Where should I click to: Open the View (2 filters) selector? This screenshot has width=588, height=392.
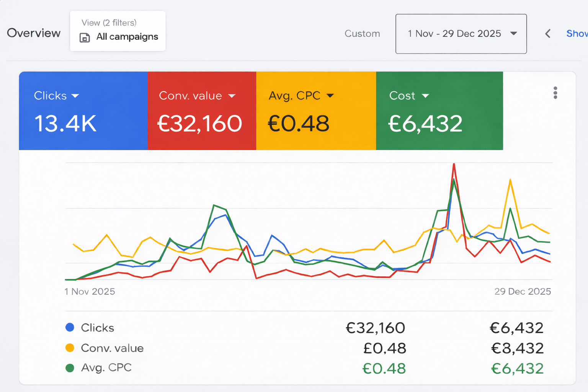coord(118,31)
